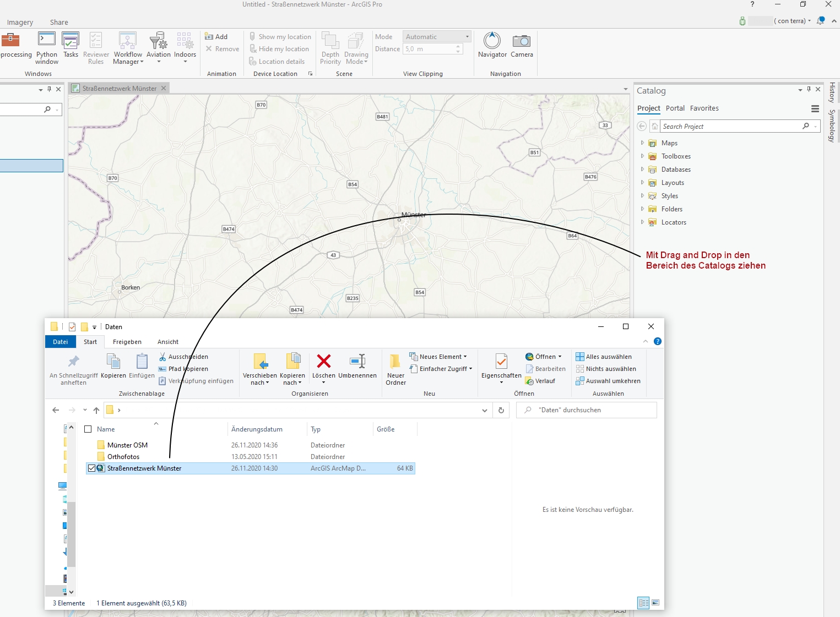840x617 pixels.
Task: Expand the Databases node in Catalog
Action: pyautogui.click(x=642, y=169)
